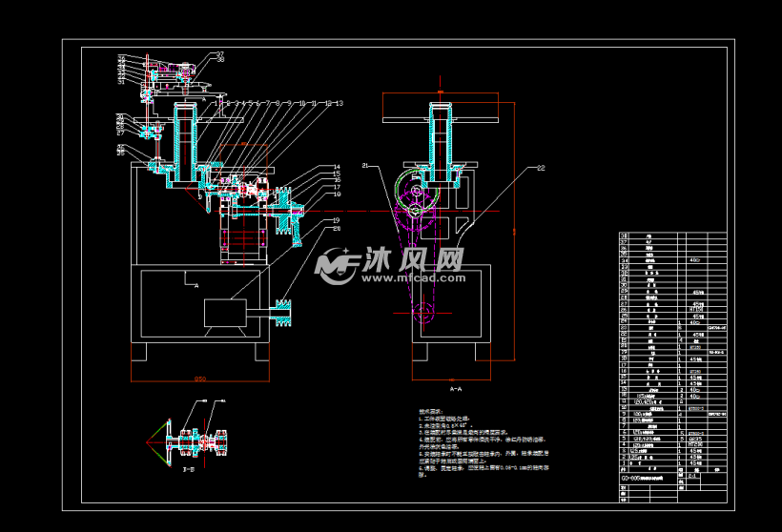Select the motor rectangle in left cabinet
This screenshot has width=782, height=532.
(225, 313)
